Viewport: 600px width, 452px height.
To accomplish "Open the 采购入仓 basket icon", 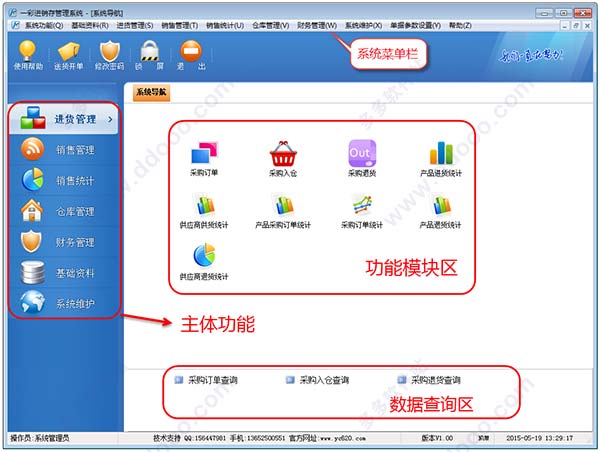I will pos(283,159).
